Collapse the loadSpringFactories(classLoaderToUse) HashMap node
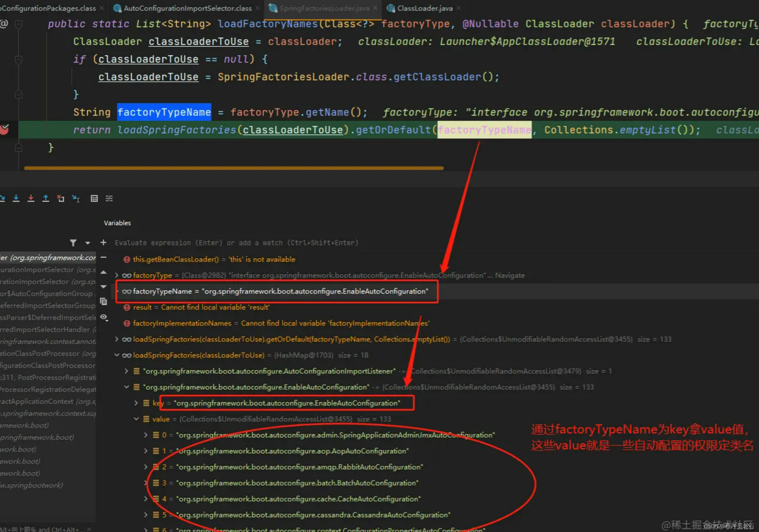This screenshot has width=759, height=532. [117, 355]
